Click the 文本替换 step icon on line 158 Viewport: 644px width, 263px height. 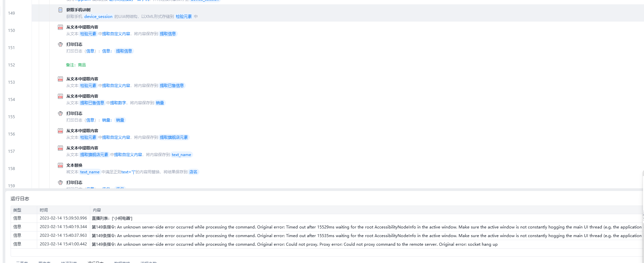[60, 165]
